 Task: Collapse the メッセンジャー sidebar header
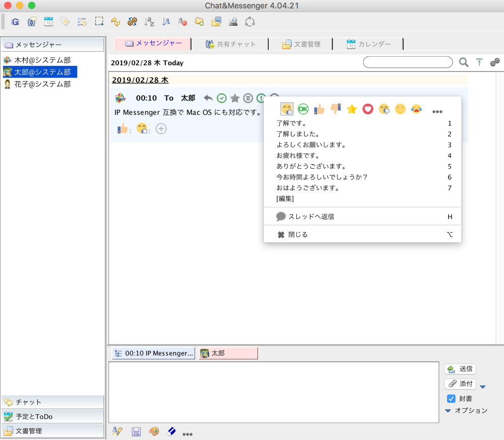53,45
